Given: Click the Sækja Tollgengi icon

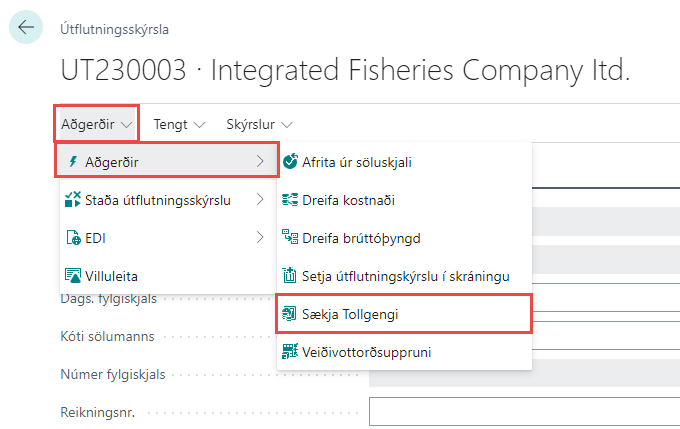Looking at the screenshot, I should click(x=291, y=314).
